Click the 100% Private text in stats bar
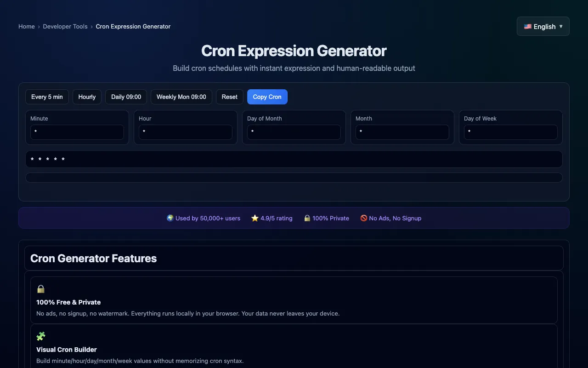588x368 pixels. (331, 218)
